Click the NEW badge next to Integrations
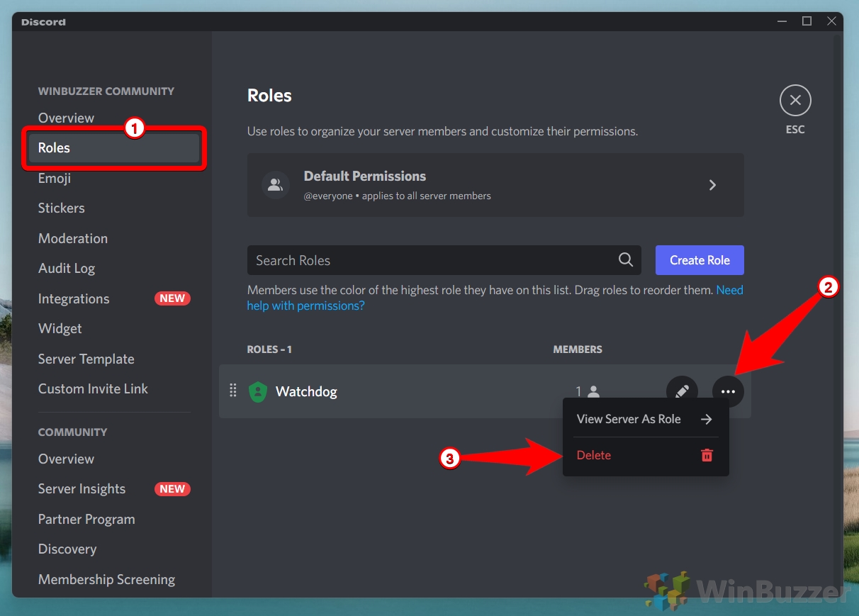Viewport: 859px width, 616px height. (172, 298)
